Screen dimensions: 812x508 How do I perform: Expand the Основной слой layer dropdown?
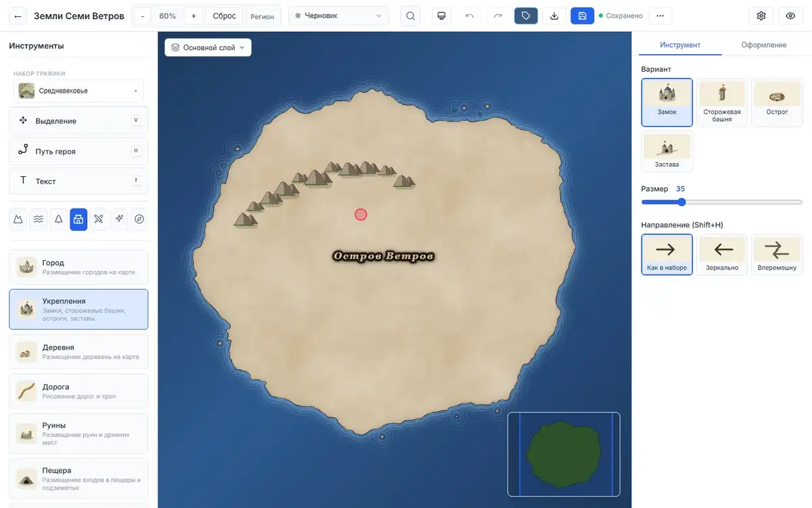pos(208,47)
